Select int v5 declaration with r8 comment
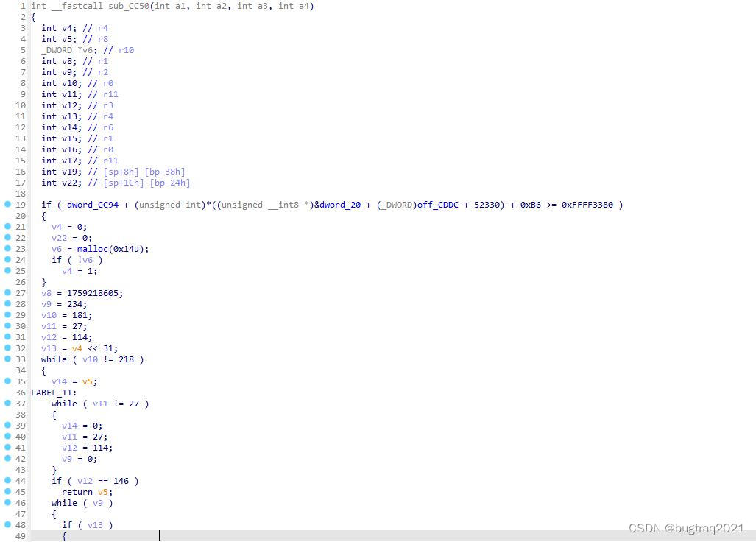 (x=75, y=39)
